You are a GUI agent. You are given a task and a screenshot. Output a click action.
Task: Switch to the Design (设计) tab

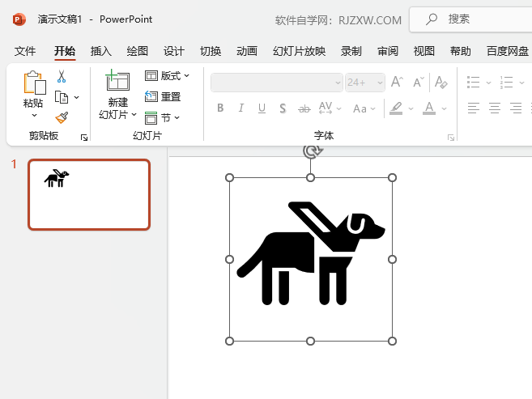click(174, 51)
